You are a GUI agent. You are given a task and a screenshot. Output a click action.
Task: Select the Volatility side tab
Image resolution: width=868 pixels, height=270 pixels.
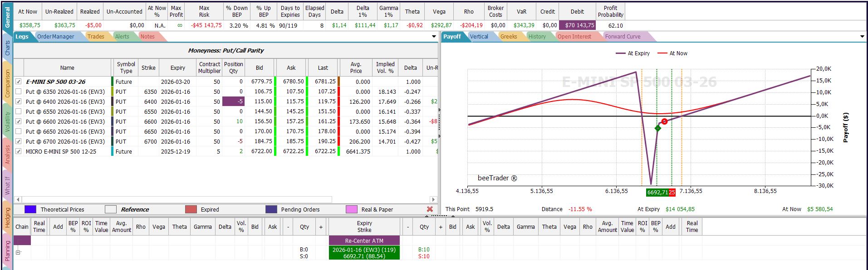pyautogui.click(x=7, y=121)
